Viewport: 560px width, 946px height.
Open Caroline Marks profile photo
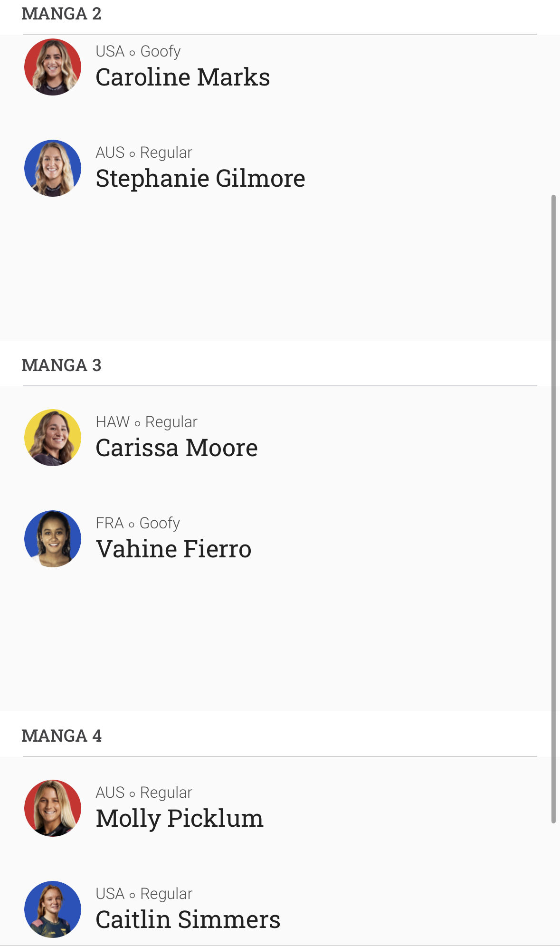coord(53,67)
